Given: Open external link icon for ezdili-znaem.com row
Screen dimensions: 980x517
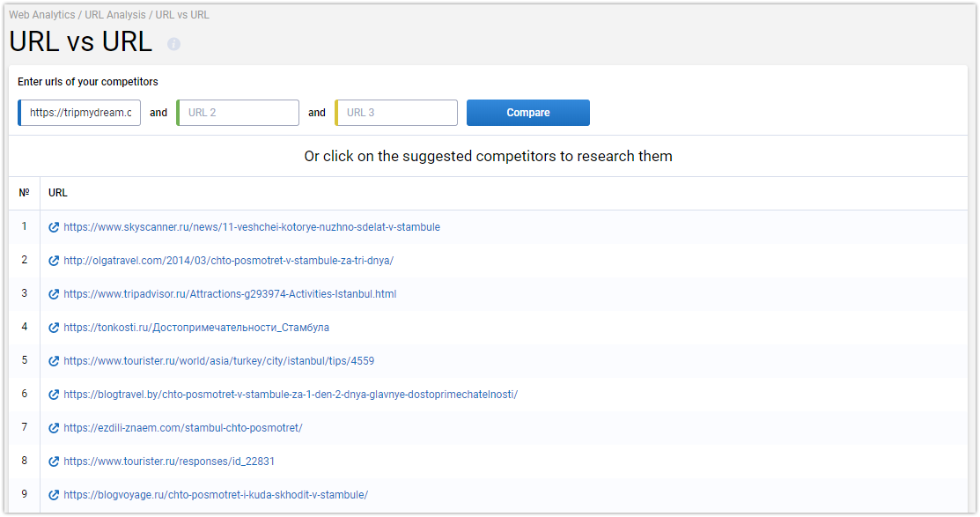Looking at the screenshot, I should pos(54,428).
